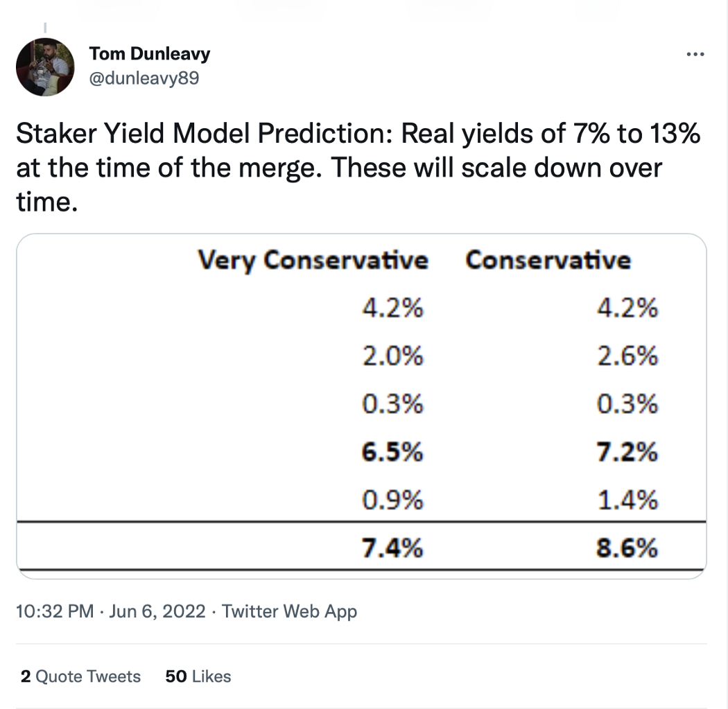The image size is (728, 709).
Task: Click the Jun 6, 2022 date
Action: [157, 611]
